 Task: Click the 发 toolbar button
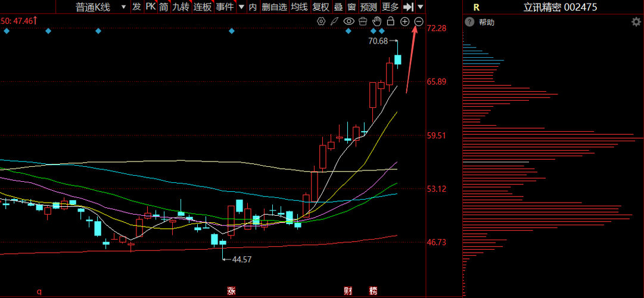(137, 7)
